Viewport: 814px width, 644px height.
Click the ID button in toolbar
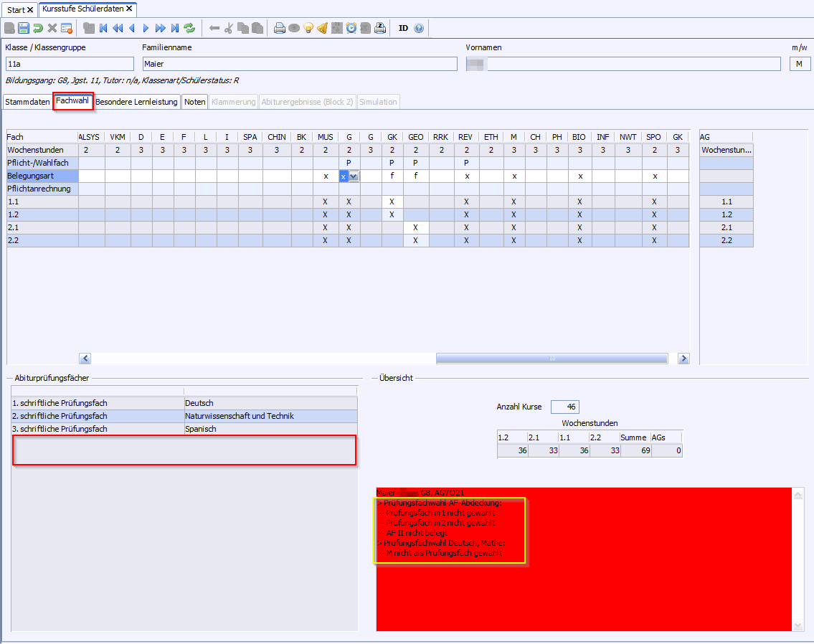pos(403,28)
